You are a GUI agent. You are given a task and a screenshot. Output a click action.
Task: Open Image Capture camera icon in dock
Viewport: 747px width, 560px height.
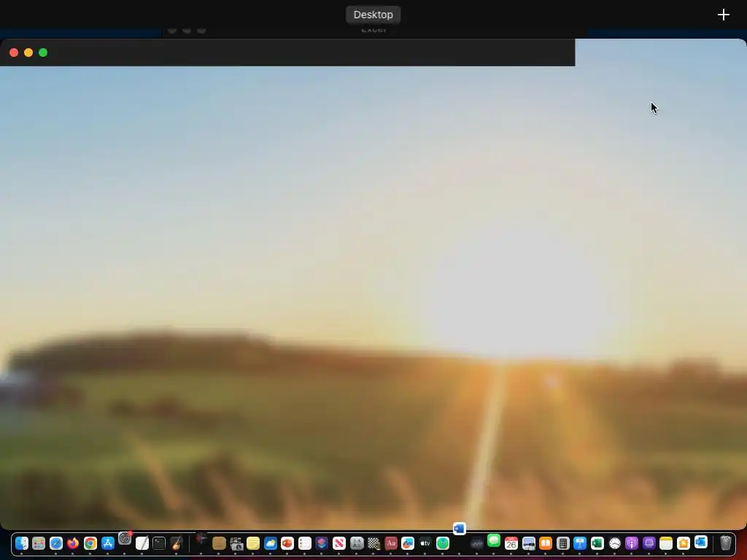click(x=236, y=543)
